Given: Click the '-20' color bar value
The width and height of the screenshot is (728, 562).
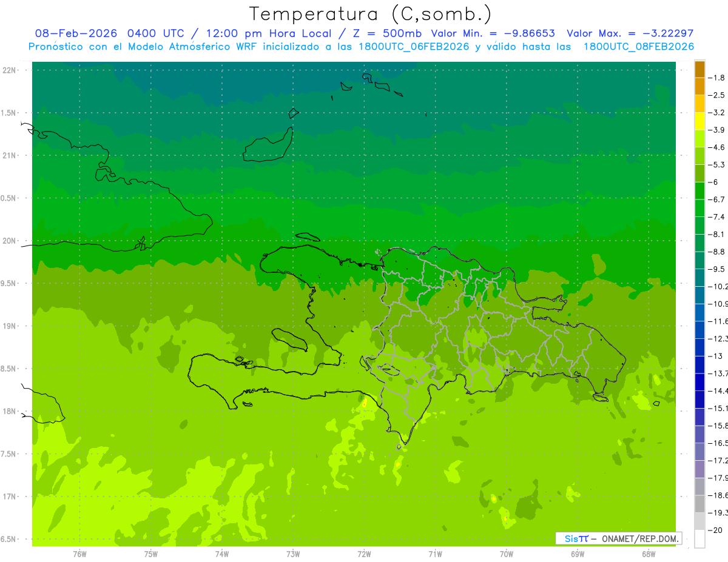Looking at the screenshot, I should tap(716, 530).
